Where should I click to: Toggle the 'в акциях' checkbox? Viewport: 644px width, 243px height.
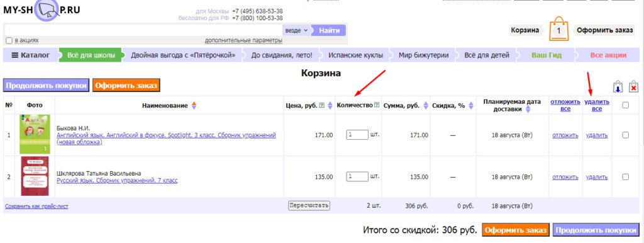point(9,40)
